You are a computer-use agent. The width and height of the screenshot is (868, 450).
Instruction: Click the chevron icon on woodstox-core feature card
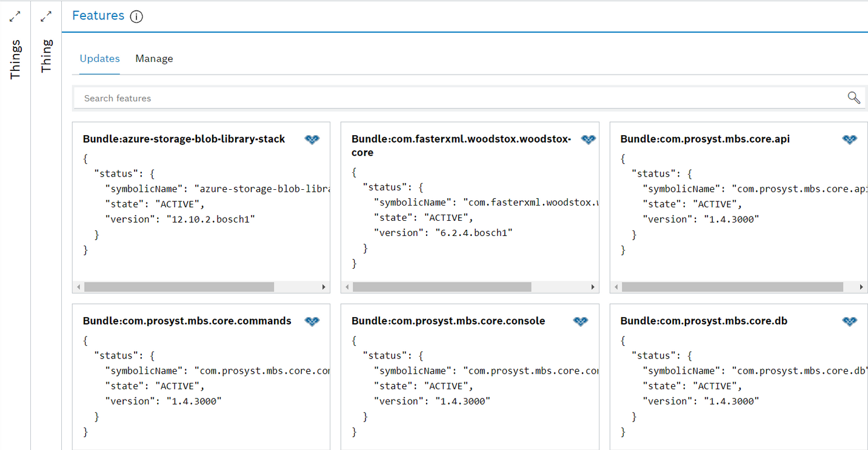click(588, 139)
